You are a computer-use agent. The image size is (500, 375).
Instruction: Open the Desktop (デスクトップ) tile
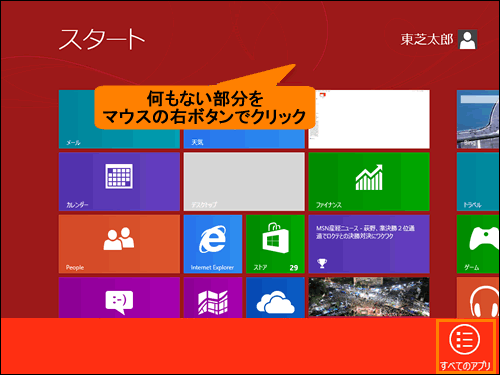244,182
